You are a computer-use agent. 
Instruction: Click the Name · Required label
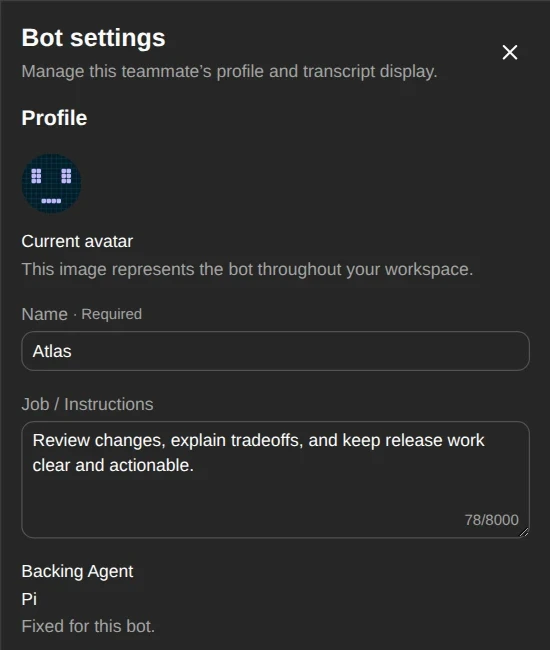82,314
